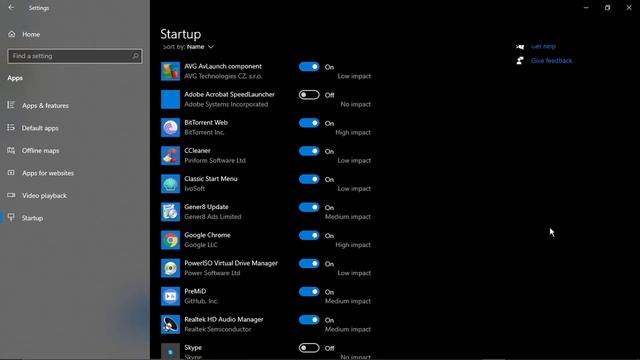Viewport: 640px width, 360px height.
Task: Click the Apps section header in sidebar
Action: click(x=15, y=78)
